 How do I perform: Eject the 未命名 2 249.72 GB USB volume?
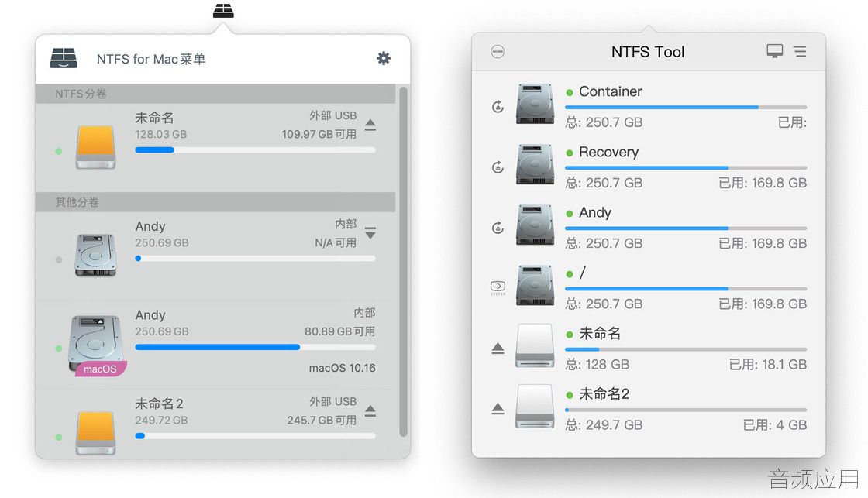coord(370,411)
